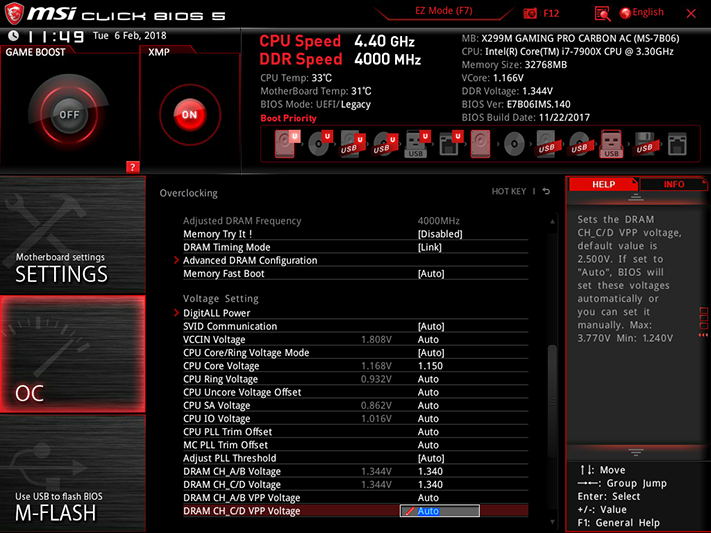Select the VCCIN Voltage row
Viewport: 711px width, 533px height.
coord(356,339)
